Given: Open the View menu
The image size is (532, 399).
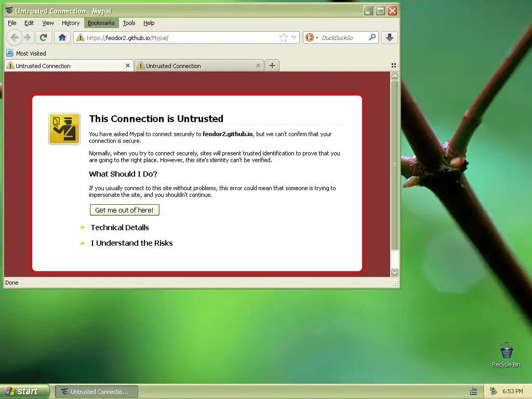Looking at the screenshot, I should click(x=48, y=23).
